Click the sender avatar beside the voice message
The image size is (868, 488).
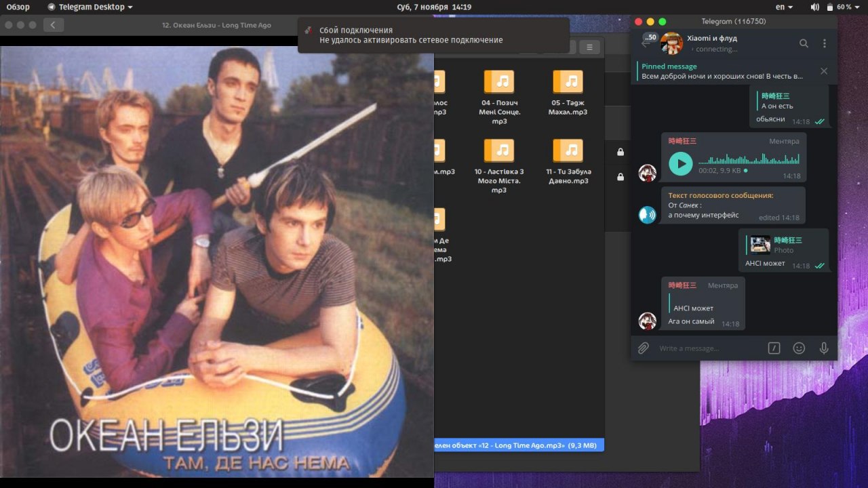[x=648, y=173]
